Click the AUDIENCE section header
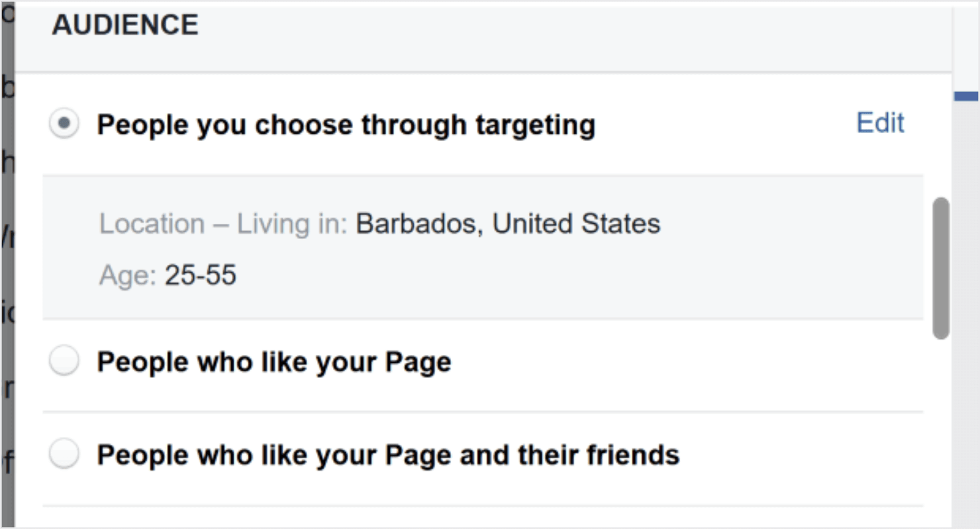 pyautogui.click(x=125, y=25)
